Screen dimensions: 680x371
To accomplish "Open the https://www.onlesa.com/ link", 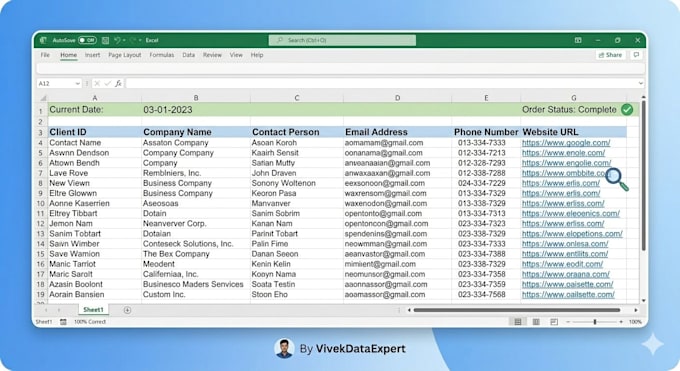I will click(x=565, y=244).
